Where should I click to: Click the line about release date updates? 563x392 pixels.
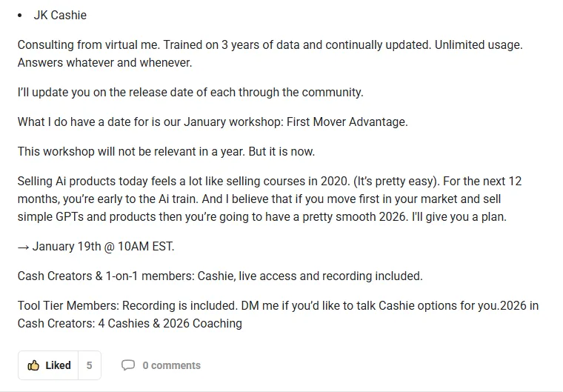click(190, 93)
